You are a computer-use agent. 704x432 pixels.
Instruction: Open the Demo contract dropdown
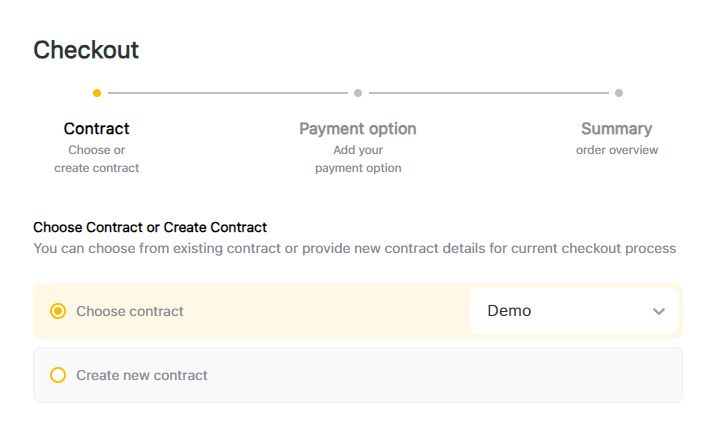(573, 311)
